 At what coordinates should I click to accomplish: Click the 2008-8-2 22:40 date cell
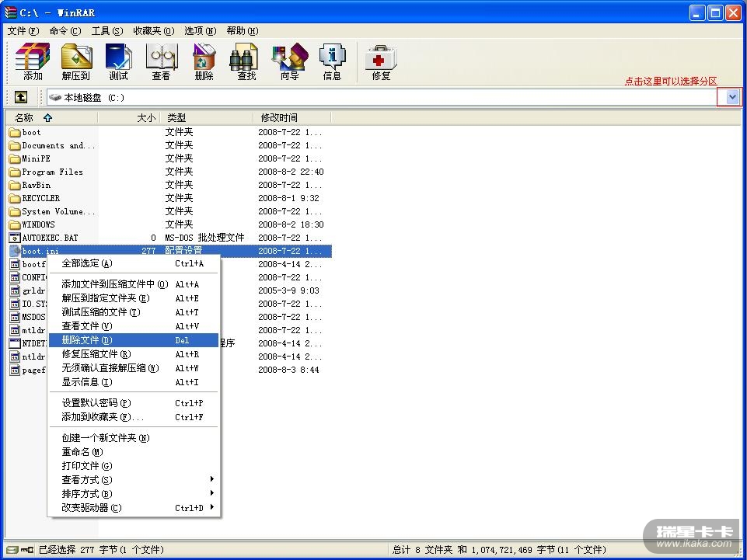(x=291, y=172)
